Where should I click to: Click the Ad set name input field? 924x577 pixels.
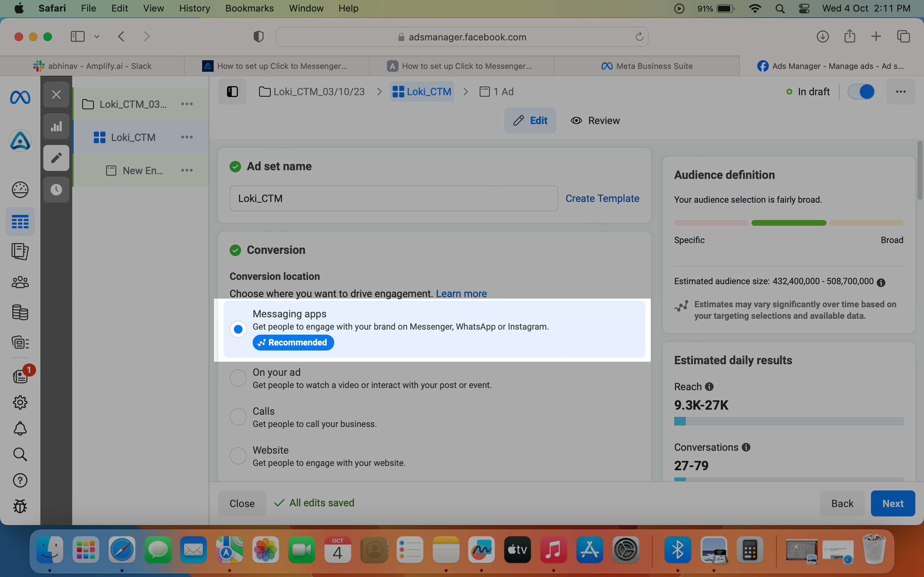coord(394,198)
